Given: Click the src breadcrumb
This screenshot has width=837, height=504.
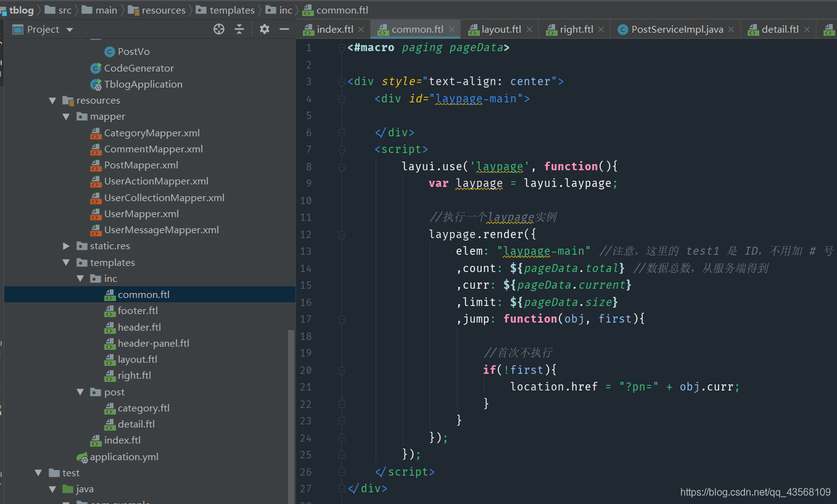Looking at the screenshot, I should pyautogui.click(x=58, y=10).
